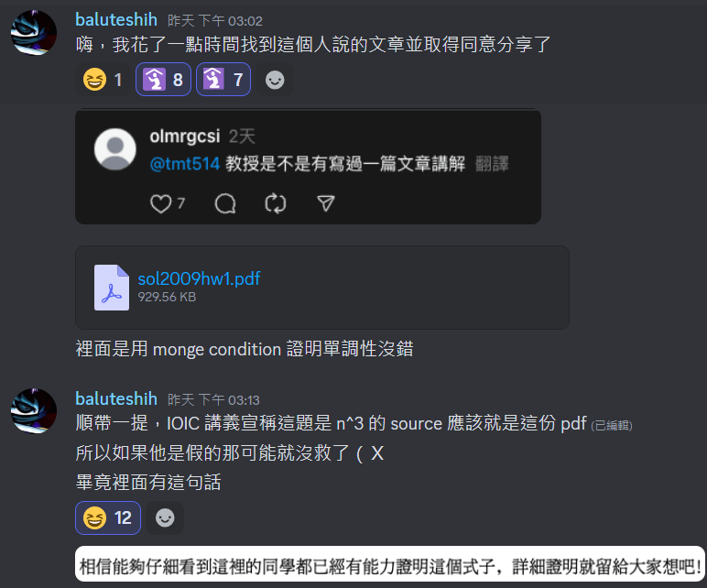Image resolution: width=707 pixels, height=588 pixels.
Task: Open the @tmt514 mention in the embed
Action: (x=185, y=164)
